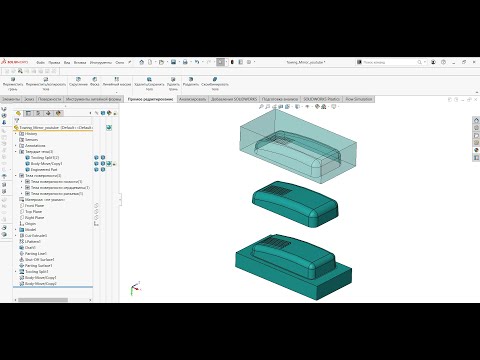480x360 pixels.
Task: Open the Инструменты (Tools) menu
Action: (101, 62)
